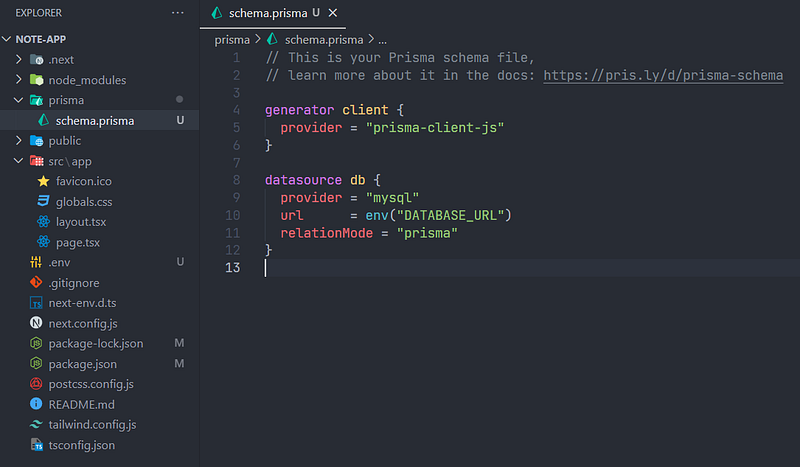Click the git icon of .gitignore
800x467 pixels.
(x=36, y=282)
